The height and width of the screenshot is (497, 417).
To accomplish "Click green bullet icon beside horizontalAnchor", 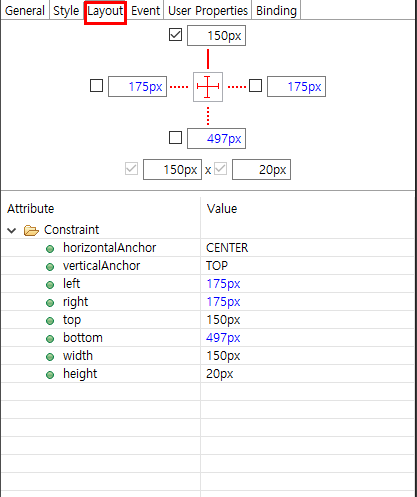I will click(50, 249).
